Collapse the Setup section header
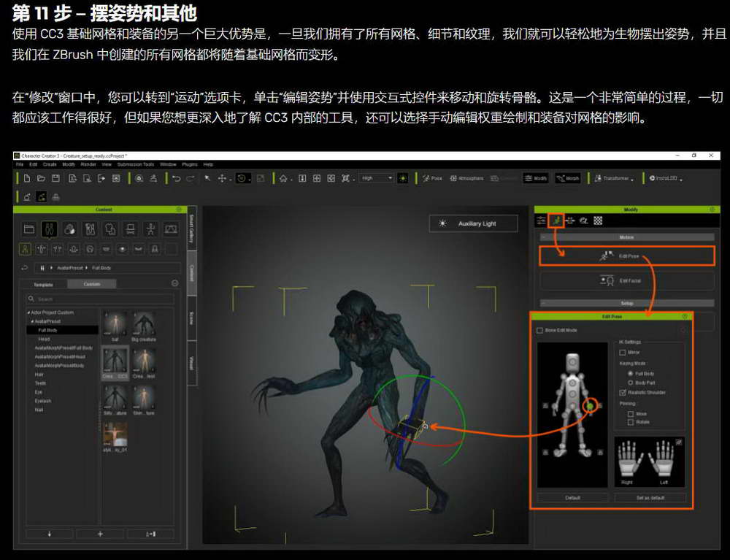The image size is (730, 560). point(626,304)
